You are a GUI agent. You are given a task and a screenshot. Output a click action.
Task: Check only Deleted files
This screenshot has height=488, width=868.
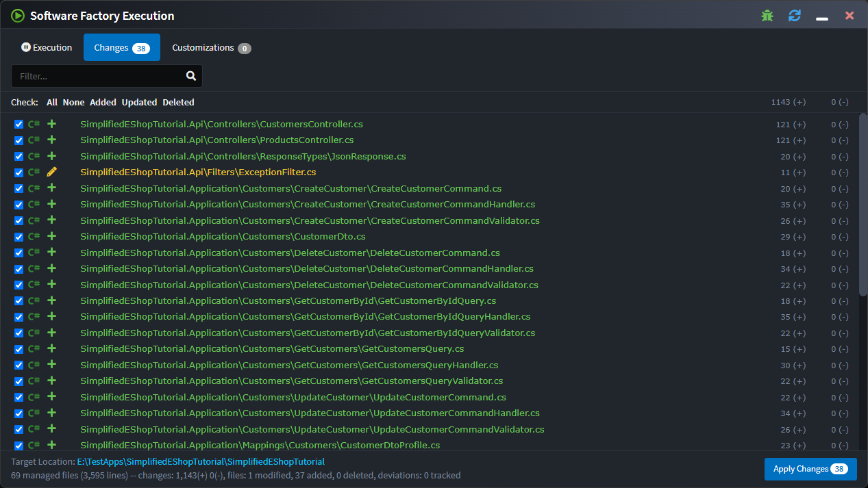[x=178, y=102]
